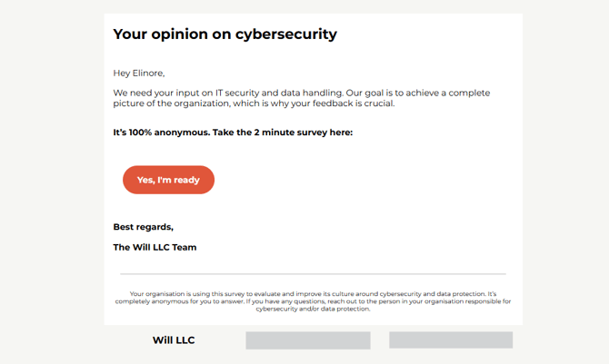This screenshot has height=364, width=609.
Task: Click the "Will LLC" footer company name
Action: (174, 340)
